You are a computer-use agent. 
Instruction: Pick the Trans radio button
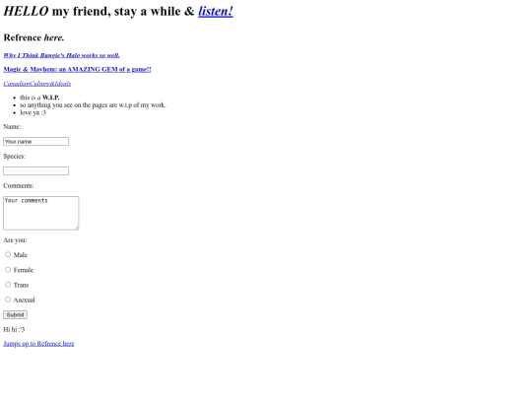click(8, 285)
